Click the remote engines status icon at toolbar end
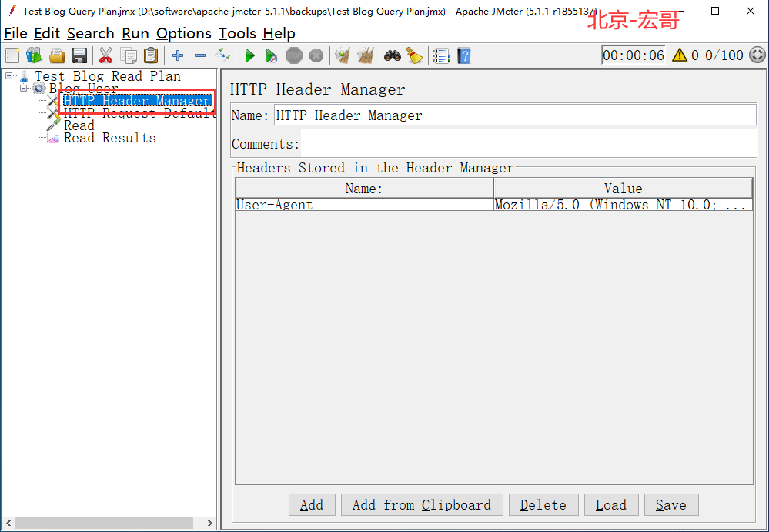This screenshot has width=769, height=532. click(757, 55)
